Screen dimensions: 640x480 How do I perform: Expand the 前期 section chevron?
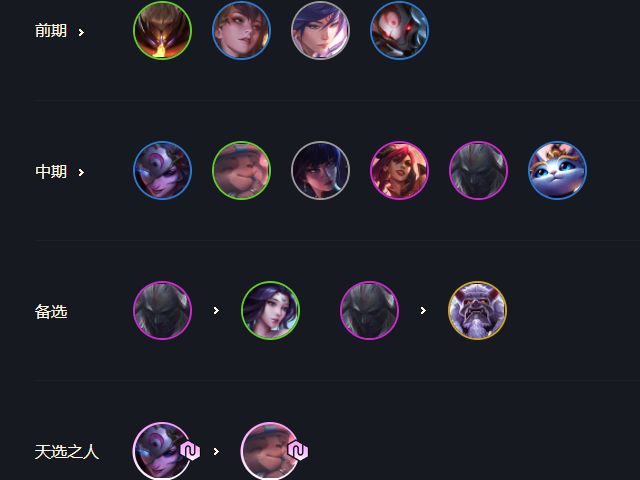(x=81, y=32)
